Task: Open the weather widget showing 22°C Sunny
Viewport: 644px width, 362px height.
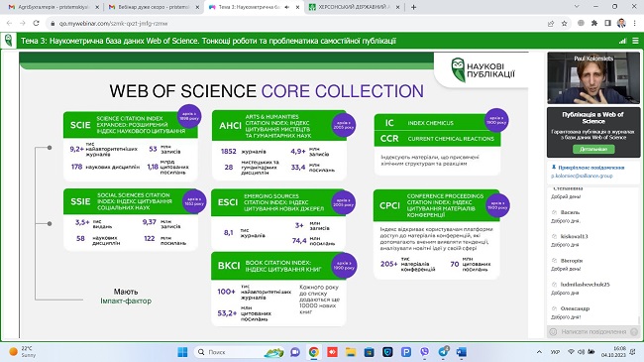Action: 23,352
